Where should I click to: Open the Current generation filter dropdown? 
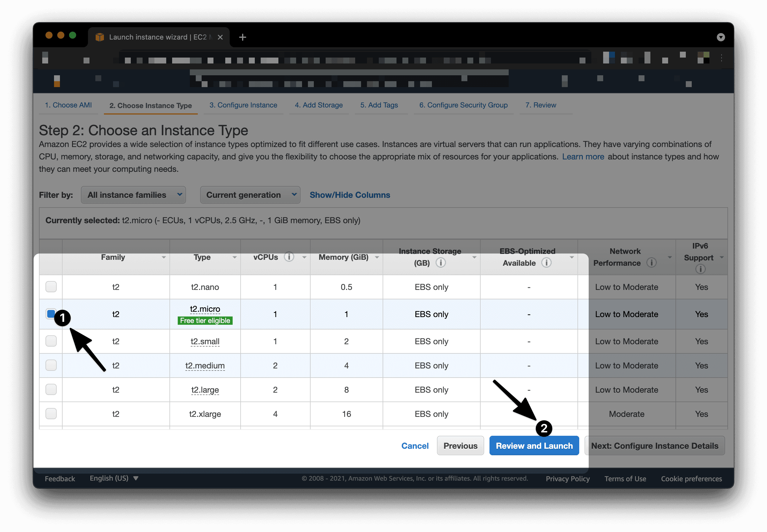pyautogui.click(x=250, y=195)
